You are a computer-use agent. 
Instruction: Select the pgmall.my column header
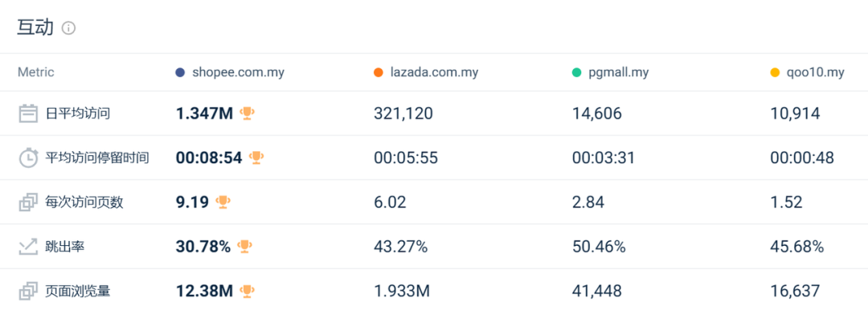coord(610,72)
